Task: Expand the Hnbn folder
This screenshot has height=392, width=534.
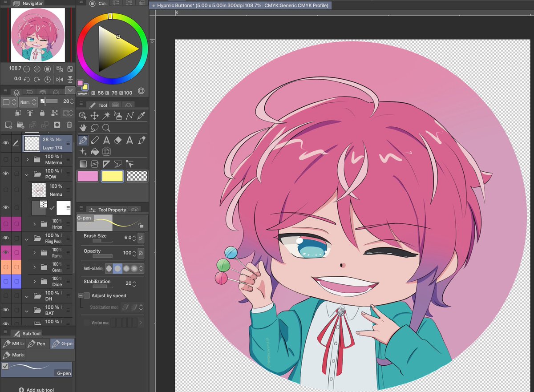Action: pyautogui.click(x=34, y=224)
